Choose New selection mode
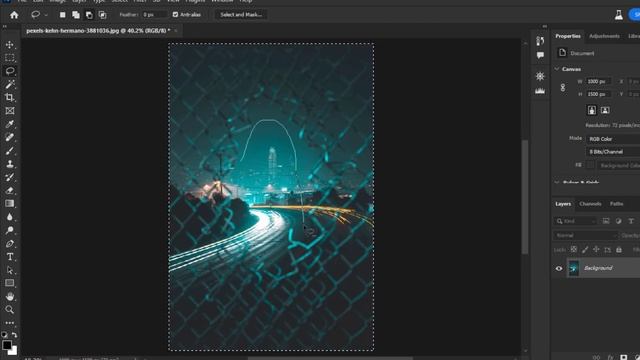640x360 pixels. point(62,15)
